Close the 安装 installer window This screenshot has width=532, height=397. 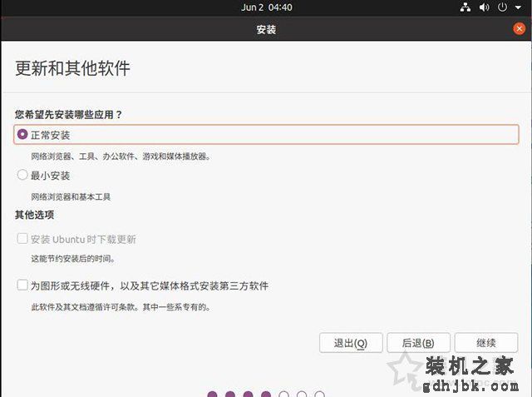[x=519, y=29]
